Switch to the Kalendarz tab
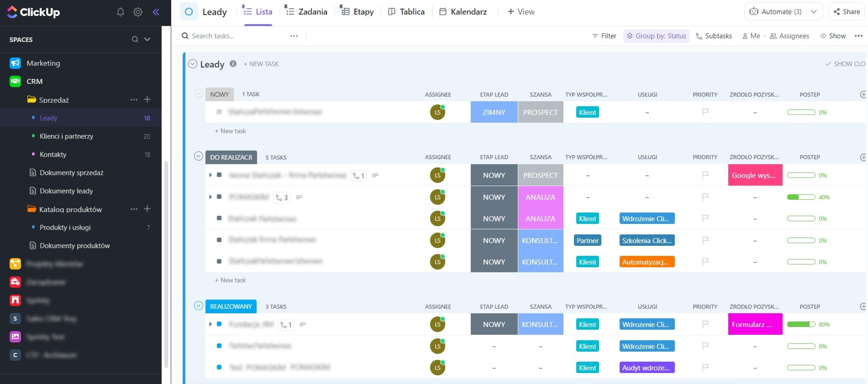The image size is (868, 384). click(463, 12)
